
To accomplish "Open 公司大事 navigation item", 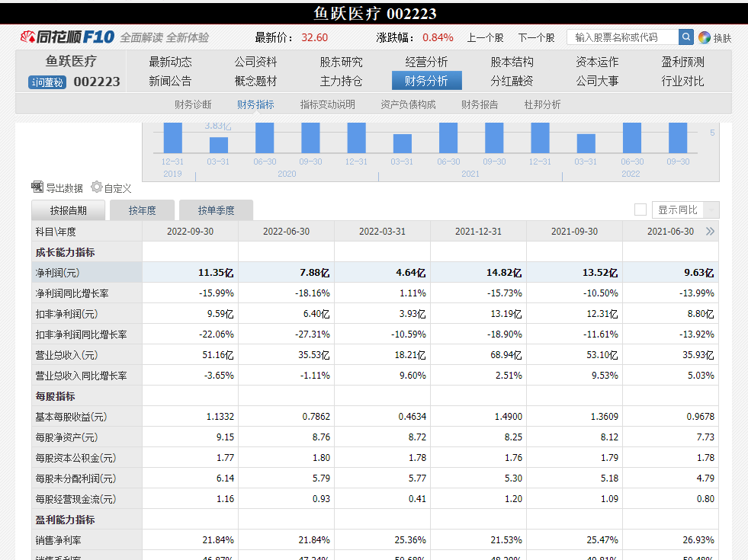I will [x=597, y=81].
